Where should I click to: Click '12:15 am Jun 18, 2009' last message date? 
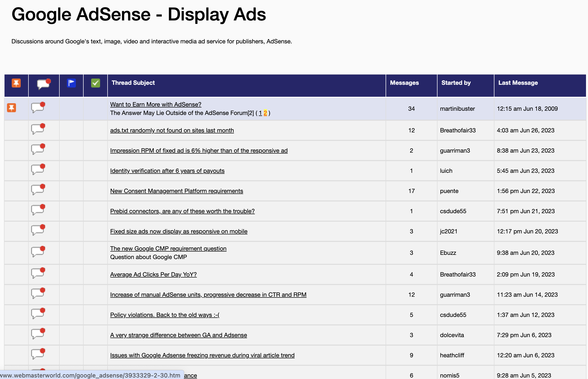point(527,109)
